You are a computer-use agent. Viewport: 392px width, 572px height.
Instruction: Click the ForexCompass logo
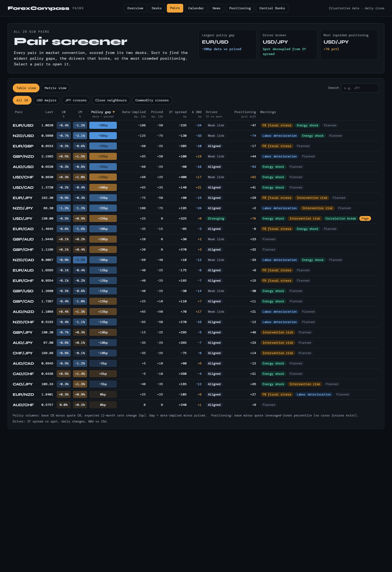pos(38,8)
